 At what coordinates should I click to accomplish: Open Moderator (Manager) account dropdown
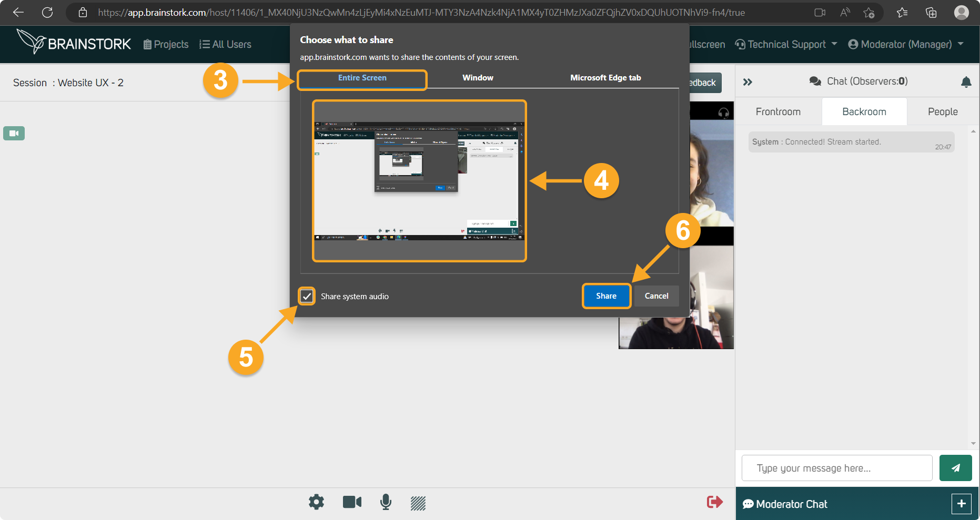click(906, 45)
